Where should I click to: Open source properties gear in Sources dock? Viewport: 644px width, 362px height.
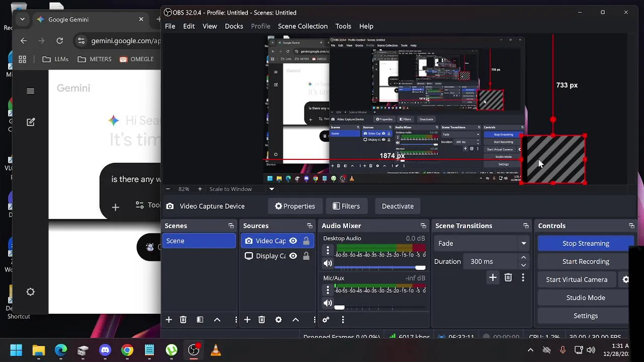(x=278, y=320)
